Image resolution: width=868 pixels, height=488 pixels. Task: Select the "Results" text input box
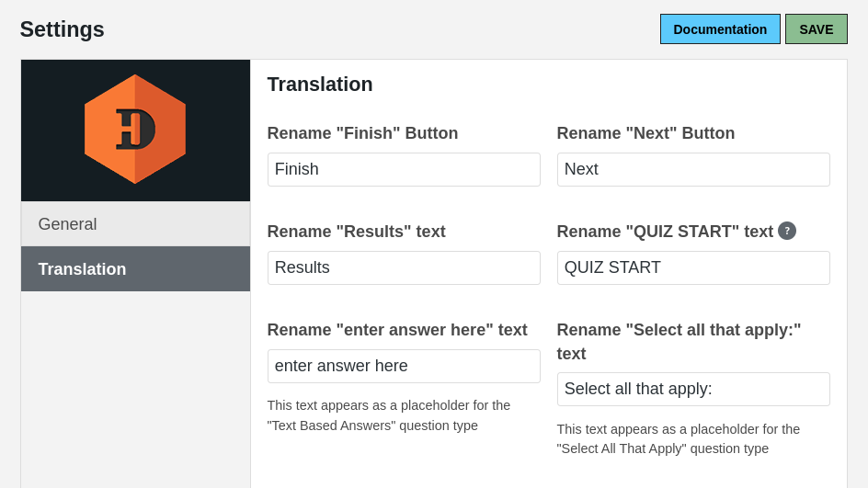click(404, 268)
